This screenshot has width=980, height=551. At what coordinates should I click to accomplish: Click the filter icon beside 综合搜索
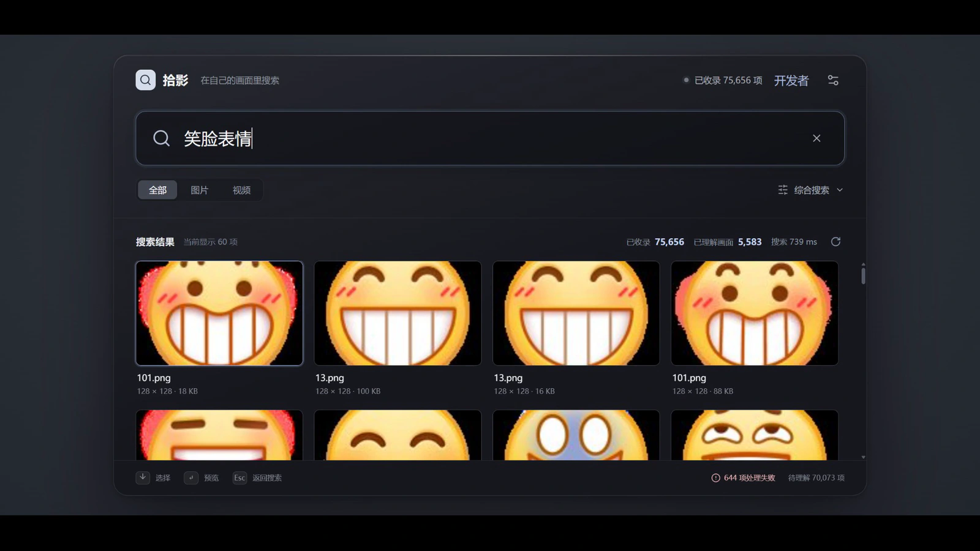click(x=783, y=190)
